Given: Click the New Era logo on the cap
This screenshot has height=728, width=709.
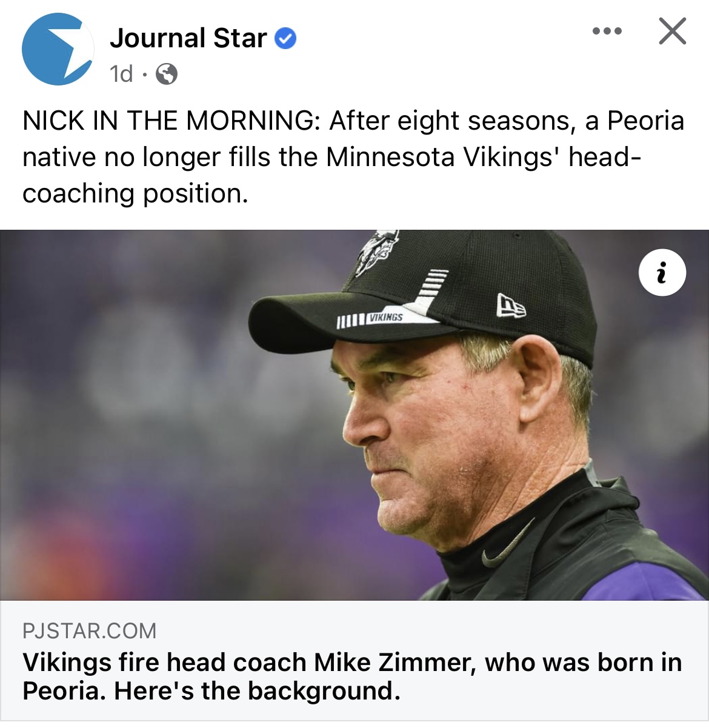Looking at the screenshot, I should click(x=510, y=305).
